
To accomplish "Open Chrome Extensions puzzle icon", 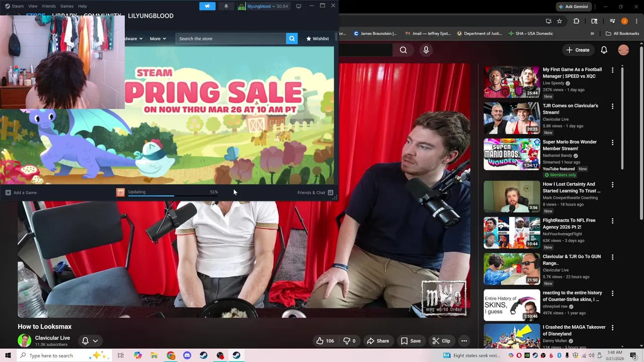I will tap(577, 21).
